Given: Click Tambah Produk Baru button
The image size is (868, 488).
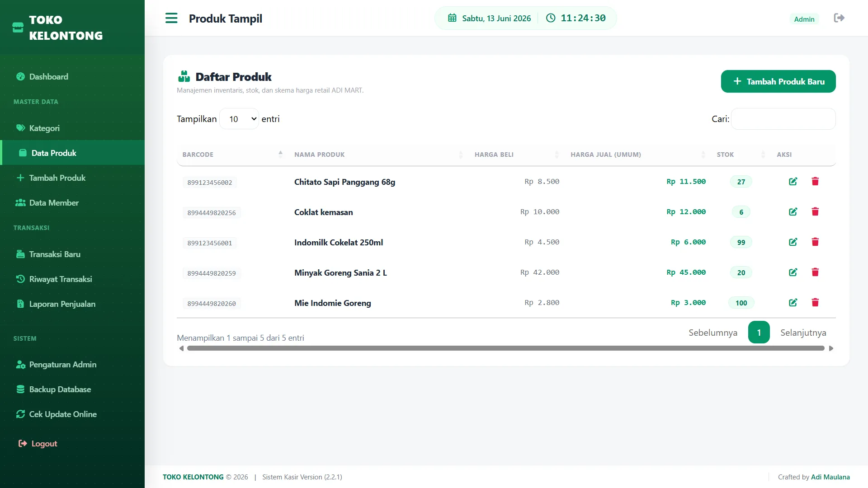Looking at the screenshot, I should point(778,81).
